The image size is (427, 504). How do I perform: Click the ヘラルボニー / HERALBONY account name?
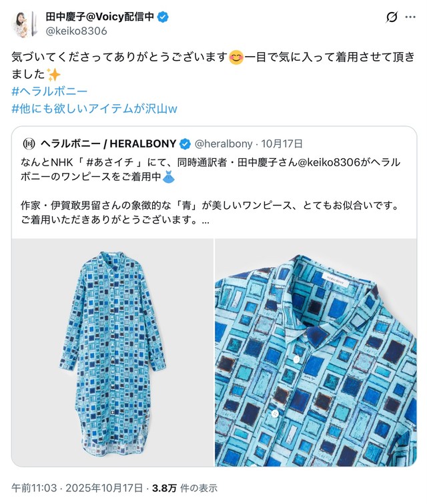pos(109,144)
